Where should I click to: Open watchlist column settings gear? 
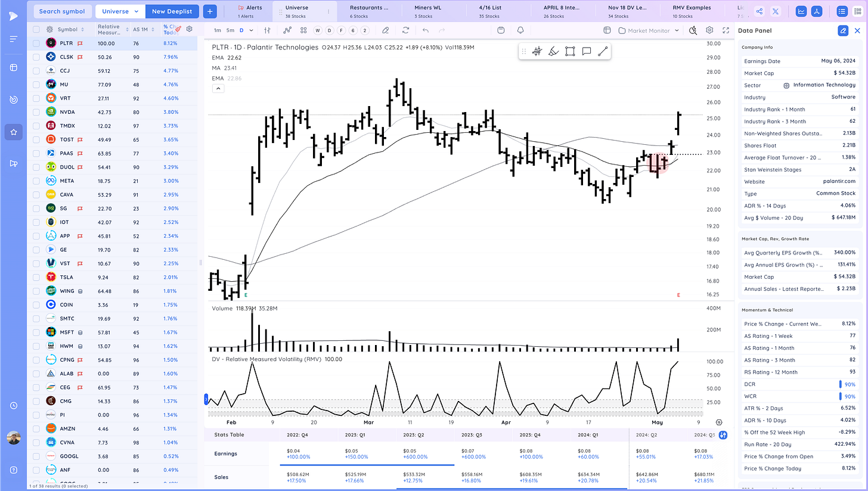pyautogui.click(x=189, y=29)
